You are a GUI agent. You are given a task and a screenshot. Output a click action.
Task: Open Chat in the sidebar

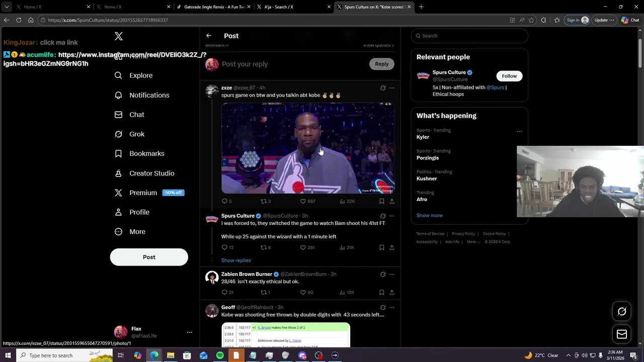[130, 115]
